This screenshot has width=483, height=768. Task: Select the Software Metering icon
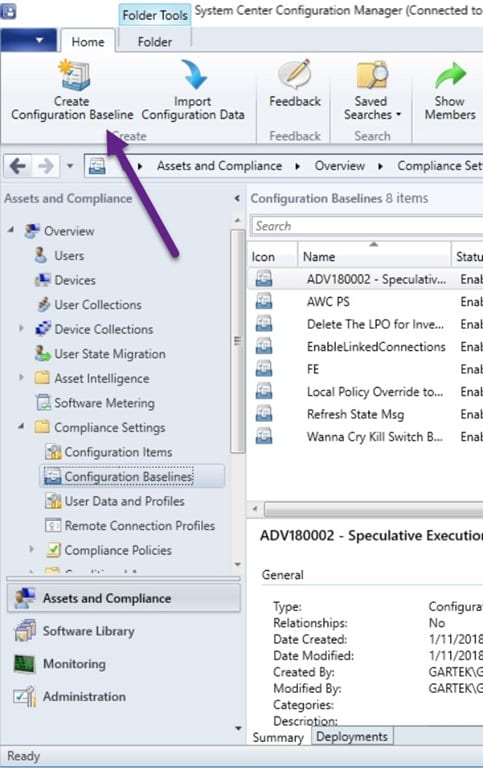[43, 403]
